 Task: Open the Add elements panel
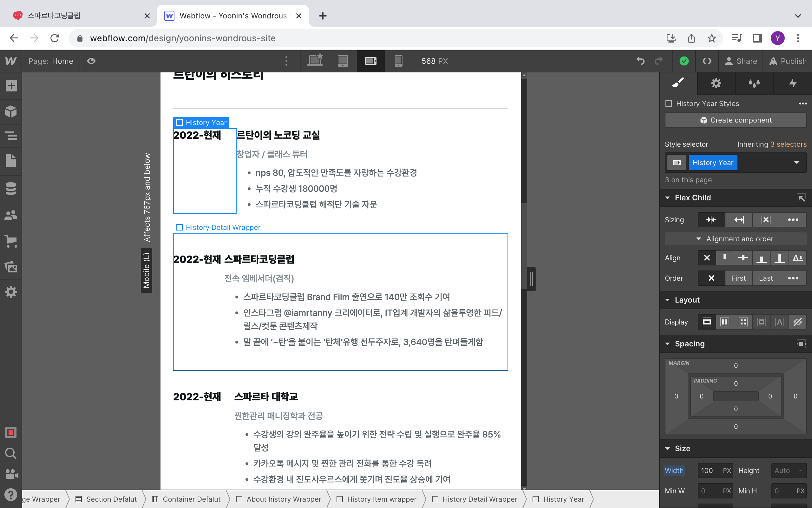pyautogui.click(x=11, y=86)
